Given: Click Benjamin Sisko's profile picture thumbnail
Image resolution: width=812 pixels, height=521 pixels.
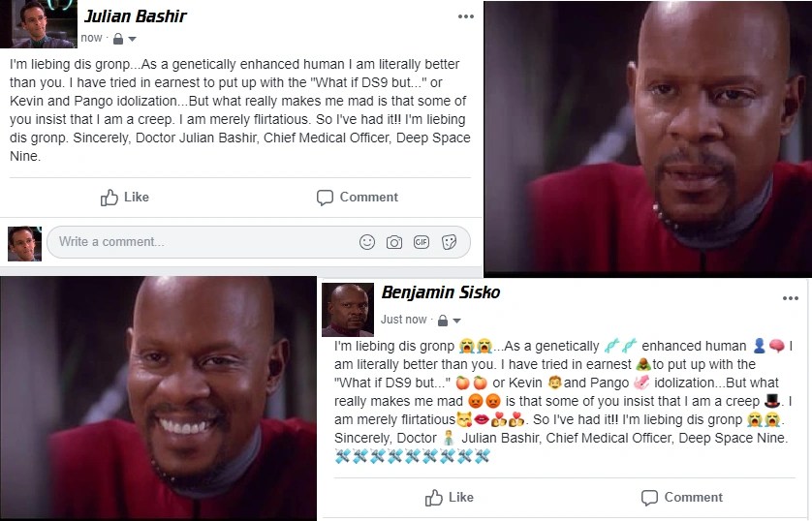Looking at the screenshot, I should pyautogui.click(x=348, y=309).
